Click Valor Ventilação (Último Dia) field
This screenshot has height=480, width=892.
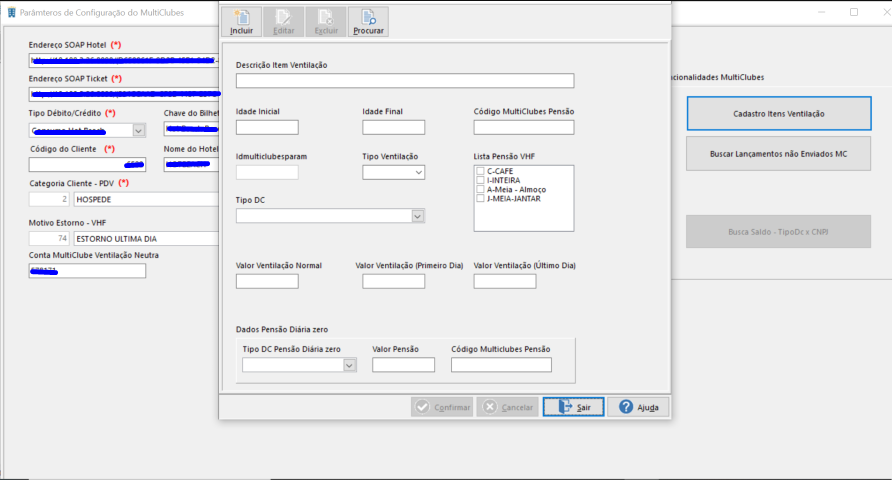(505, 281)
